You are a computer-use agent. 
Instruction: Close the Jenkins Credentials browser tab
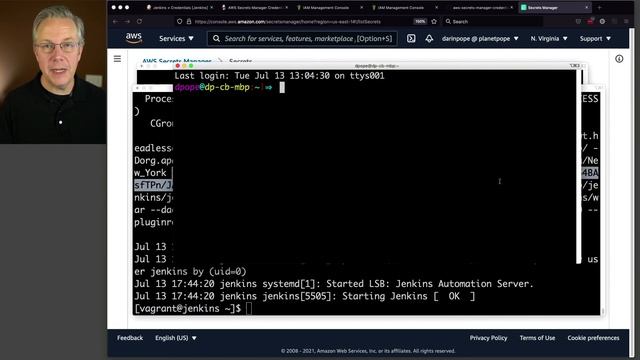point(211,7)
